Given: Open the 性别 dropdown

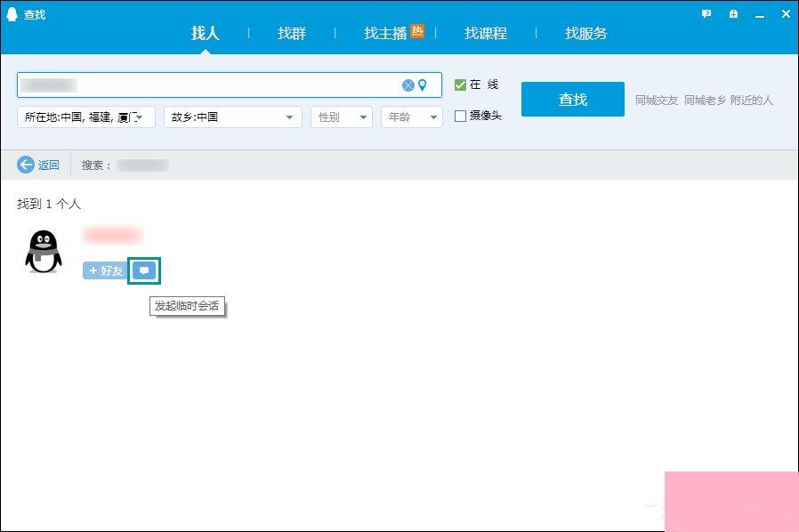Looking at the screenshot, I should [342, 117].
